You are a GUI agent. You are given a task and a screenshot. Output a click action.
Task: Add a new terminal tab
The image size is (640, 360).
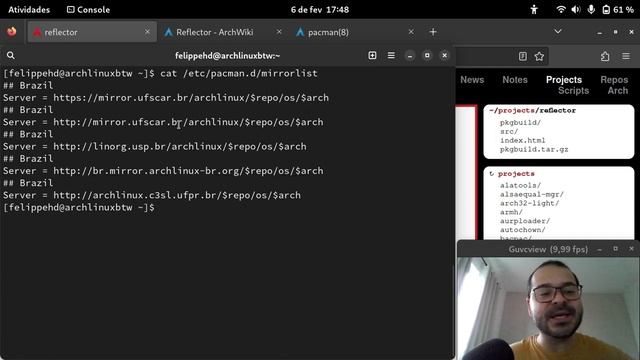372,56
